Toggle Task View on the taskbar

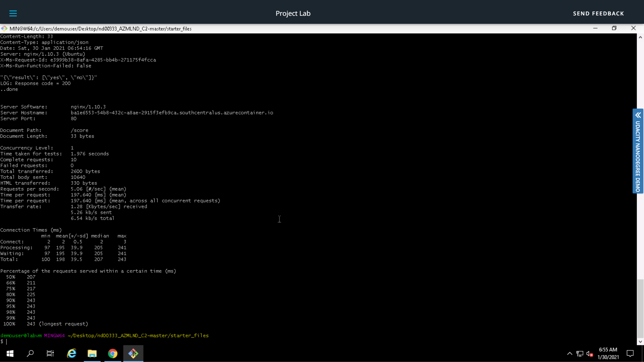coord(50,354)
